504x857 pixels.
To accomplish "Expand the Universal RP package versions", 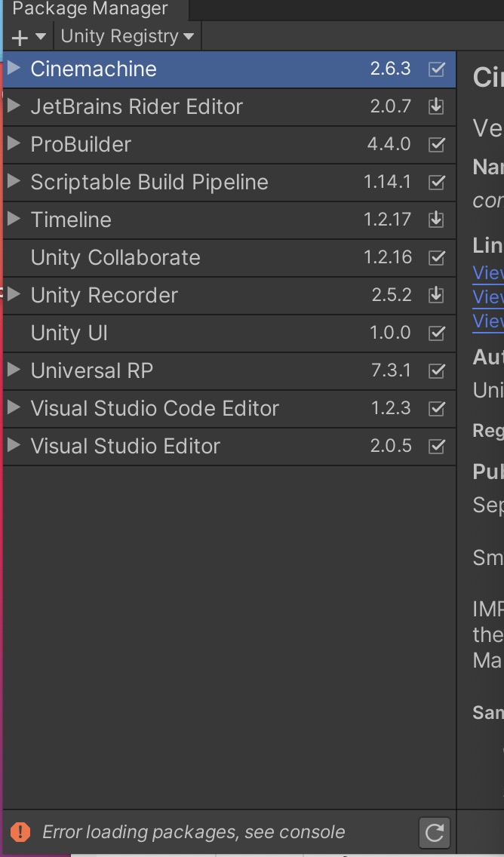I will click(x=14, y=370).
